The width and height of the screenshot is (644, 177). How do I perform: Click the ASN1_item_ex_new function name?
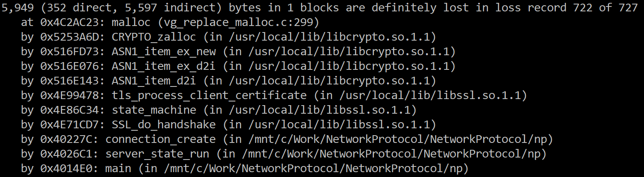[x=164, y=52]
